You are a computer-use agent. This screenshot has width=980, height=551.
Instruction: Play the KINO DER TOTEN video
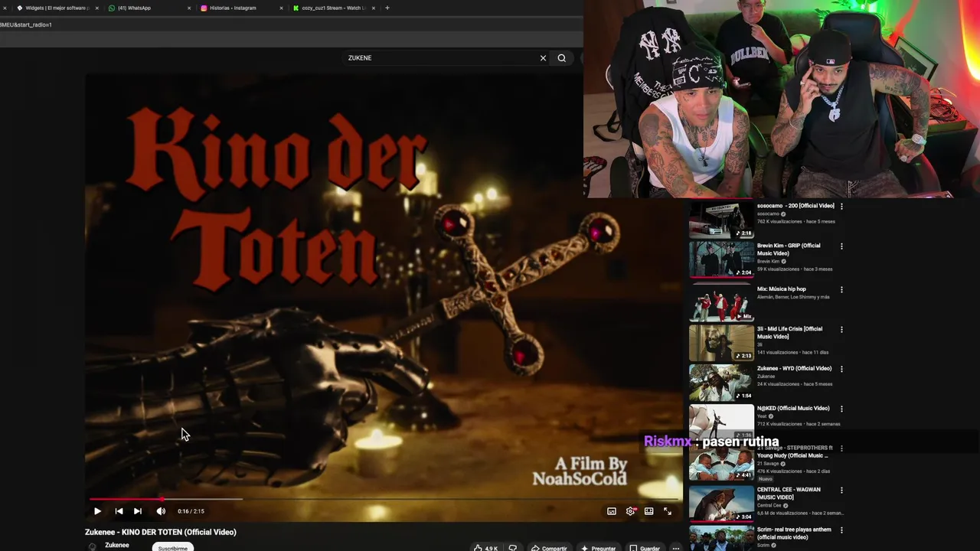click(x=97, y=511)
